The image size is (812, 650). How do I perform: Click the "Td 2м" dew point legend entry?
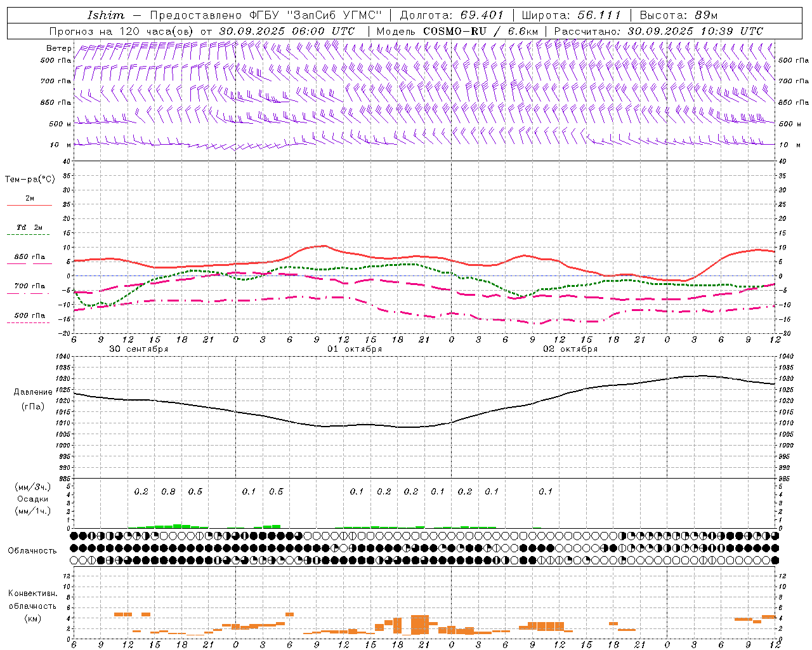[30, 227]
